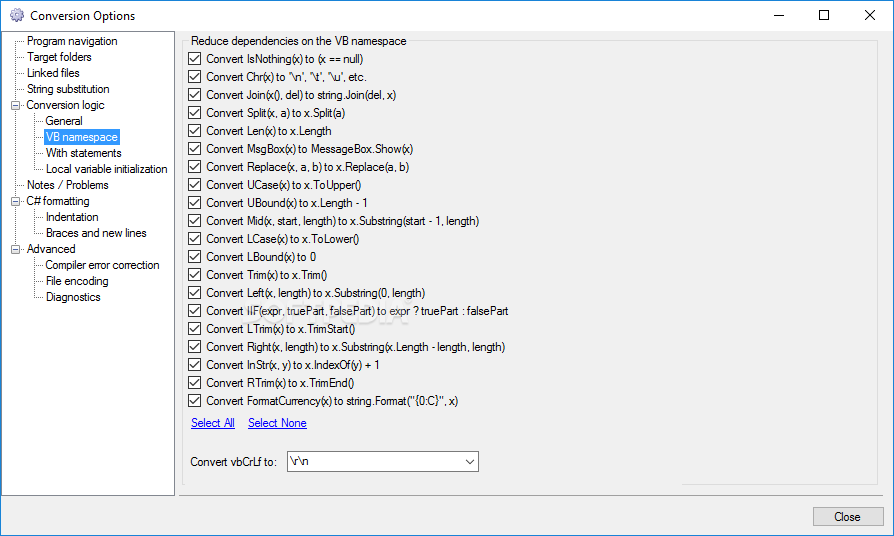Image resolution: width=894 pixels, height=536 pixels.
Task: Disable Convert Split(x, a) option
Action: [x=194, y=112]
